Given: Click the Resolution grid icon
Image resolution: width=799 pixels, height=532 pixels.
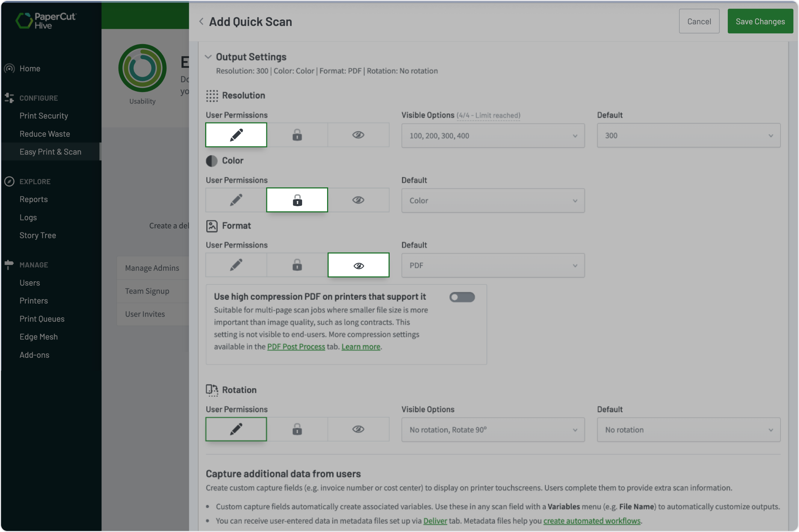Looking at the screenshot, I should [211, 95].
